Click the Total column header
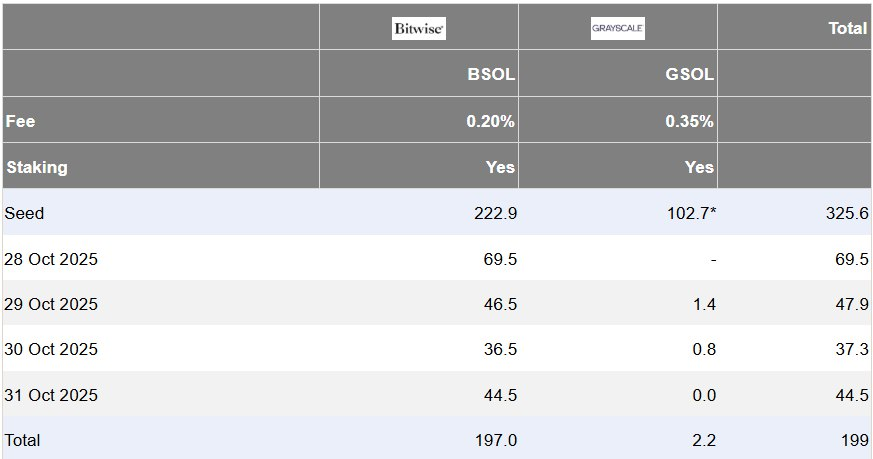The image size is (873, 459). pos(847,29)
